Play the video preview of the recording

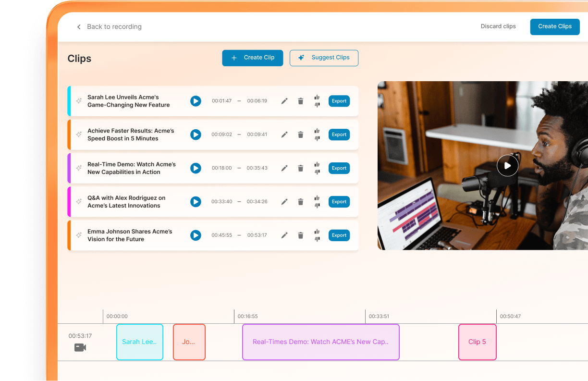pos(508,165)
